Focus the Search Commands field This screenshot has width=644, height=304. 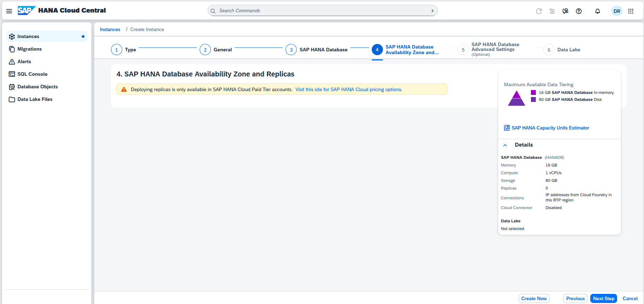(323, 11)
